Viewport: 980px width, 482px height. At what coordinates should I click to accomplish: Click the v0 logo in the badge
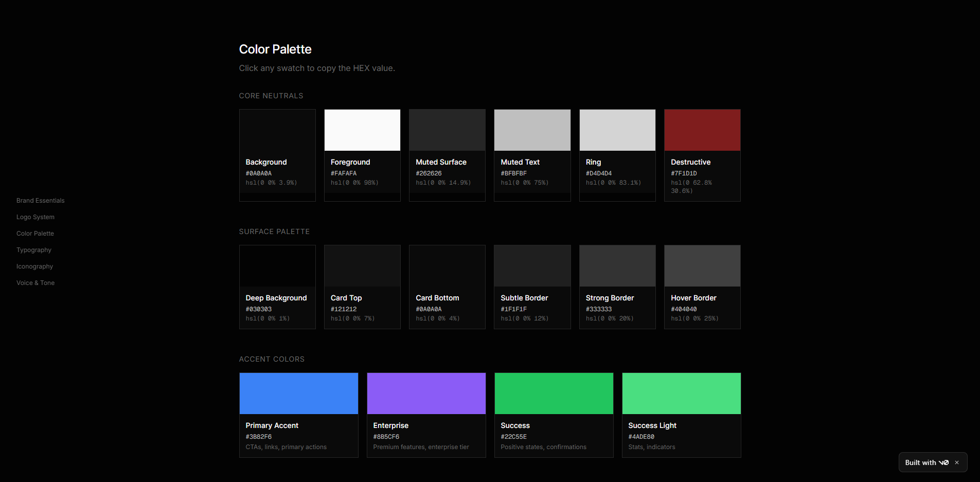click(943, 462)
